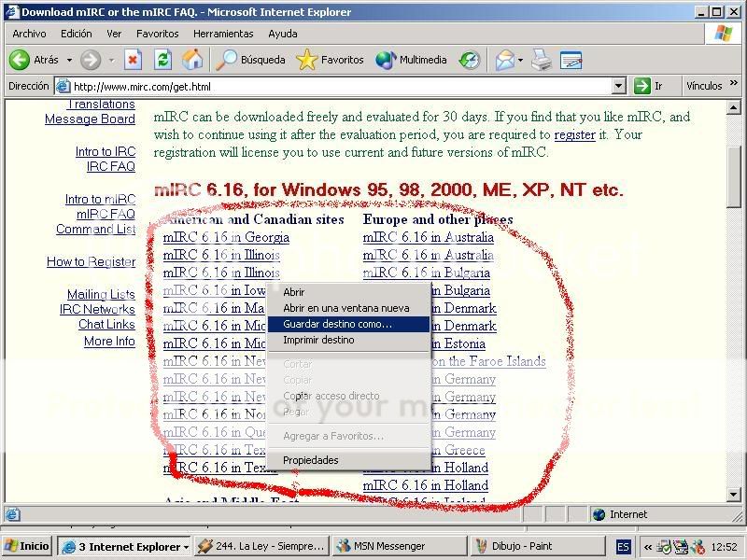Click page icon beside address URL

[x=63, y=86]
